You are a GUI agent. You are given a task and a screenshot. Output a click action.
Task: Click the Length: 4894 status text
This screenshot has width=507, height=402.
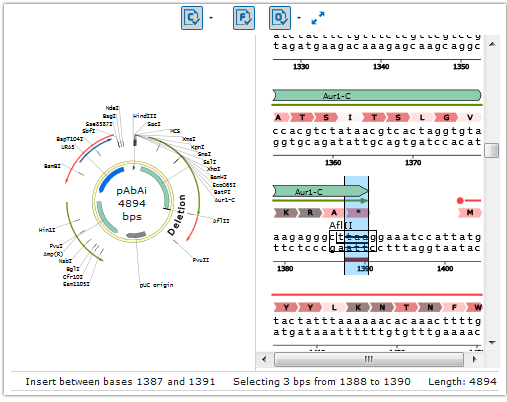[x=462, y=381]
